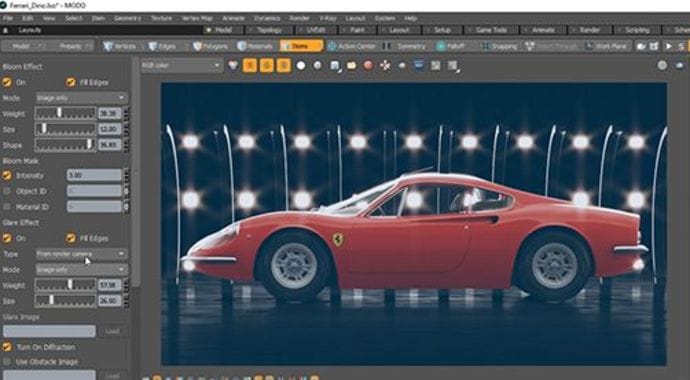The width and height of the screenshot is (690, 380).
Task: Open the Action Center options
Action: (x=352, y=46)
